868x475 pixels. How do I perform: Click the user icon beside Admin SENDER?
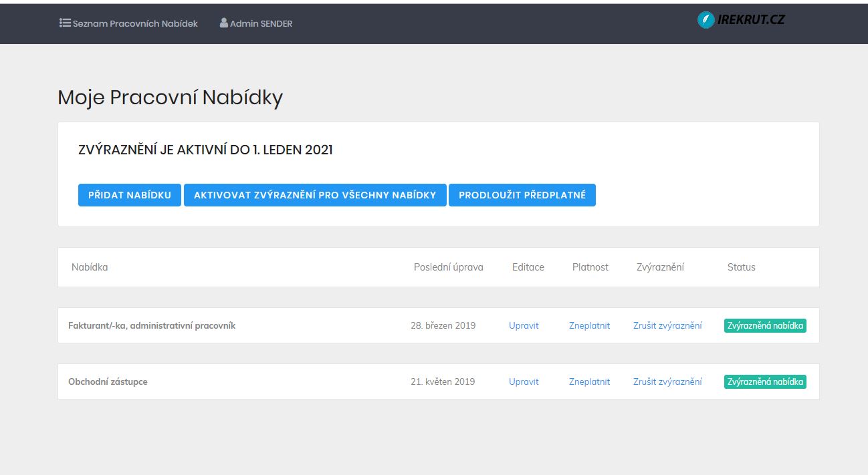pos(224,23)
